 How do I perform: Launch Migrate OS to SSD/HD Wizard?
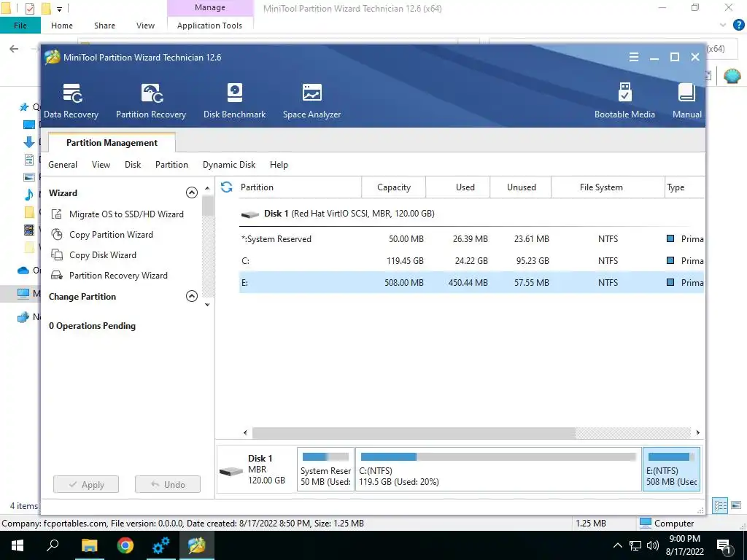click(126, 214)
